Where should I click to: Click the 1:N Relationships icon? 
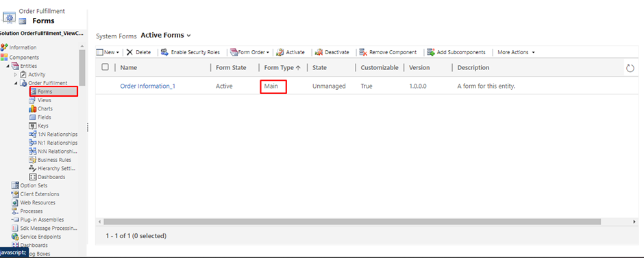tap(32, 134)
